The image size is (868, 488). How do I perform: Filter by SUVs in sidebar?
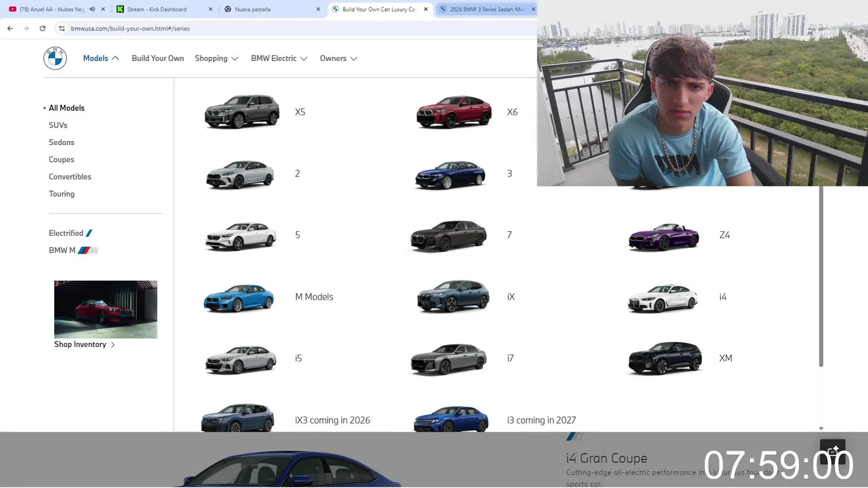pyautogui.click(x=58, y=125)
